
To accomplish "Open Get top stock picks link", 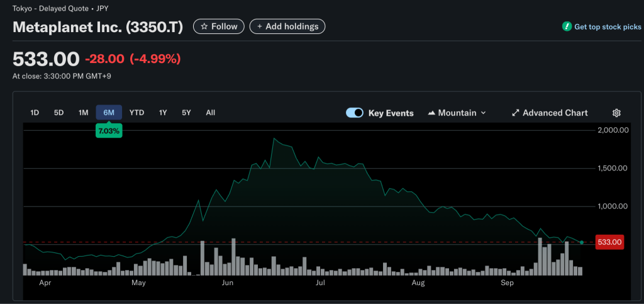I will coord(608,26).
